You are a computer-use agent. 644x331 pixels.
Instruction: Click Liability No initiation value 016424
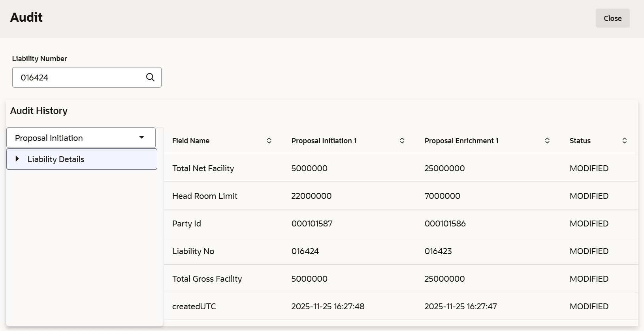305,251
